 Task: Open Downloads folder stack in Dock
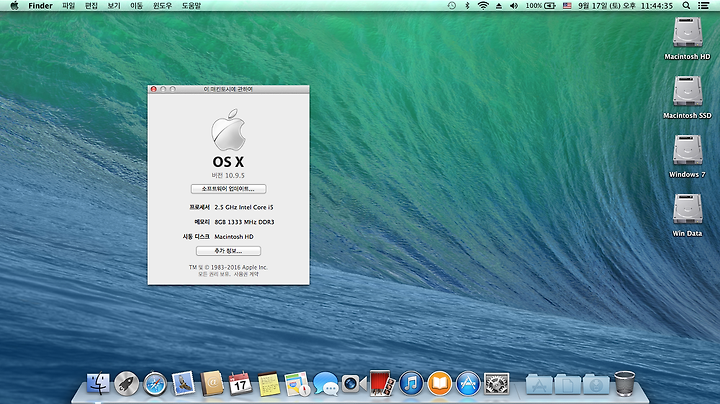596,384
